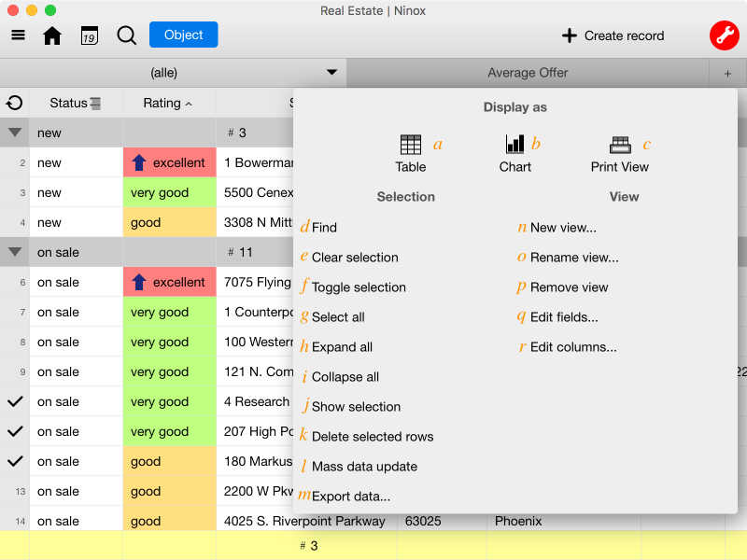
Task: Open the hamburger main menu
Action: [x=18, y=35]
